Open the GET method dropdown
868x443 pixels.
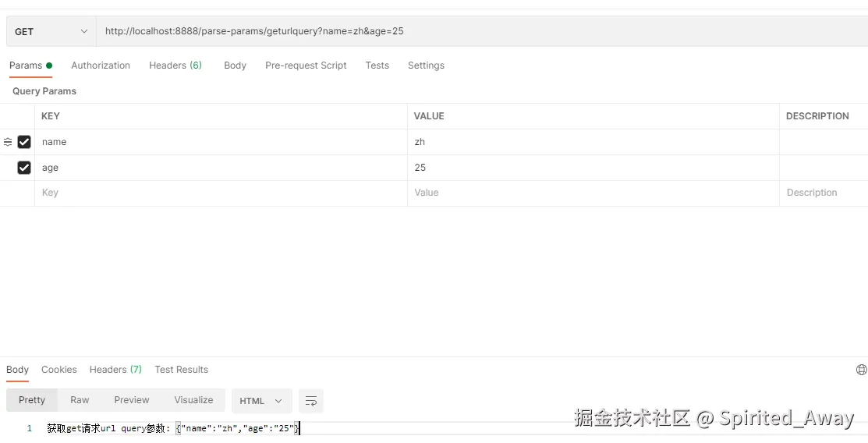click(51, 31)
